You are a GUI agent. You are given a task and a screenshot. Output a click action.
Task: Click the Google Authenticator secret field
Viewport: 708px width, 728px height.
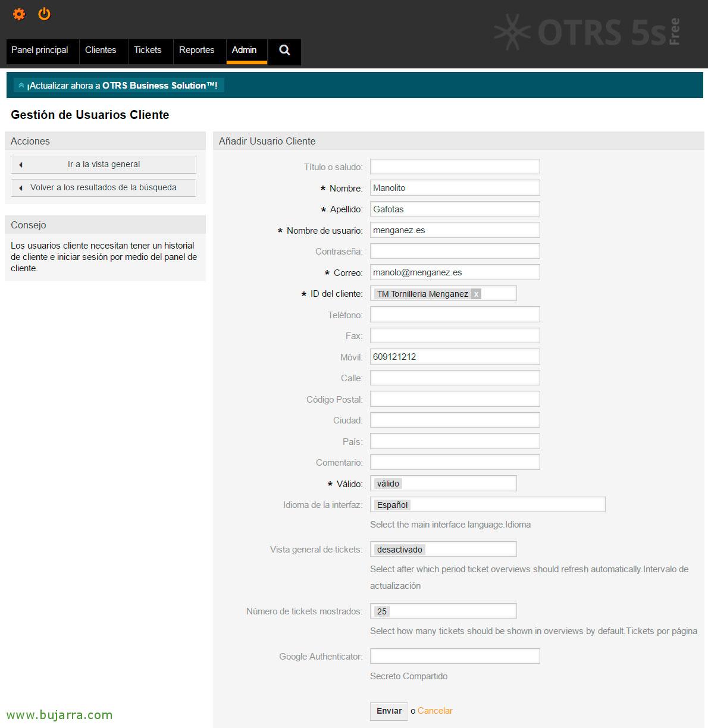point(455,656)
